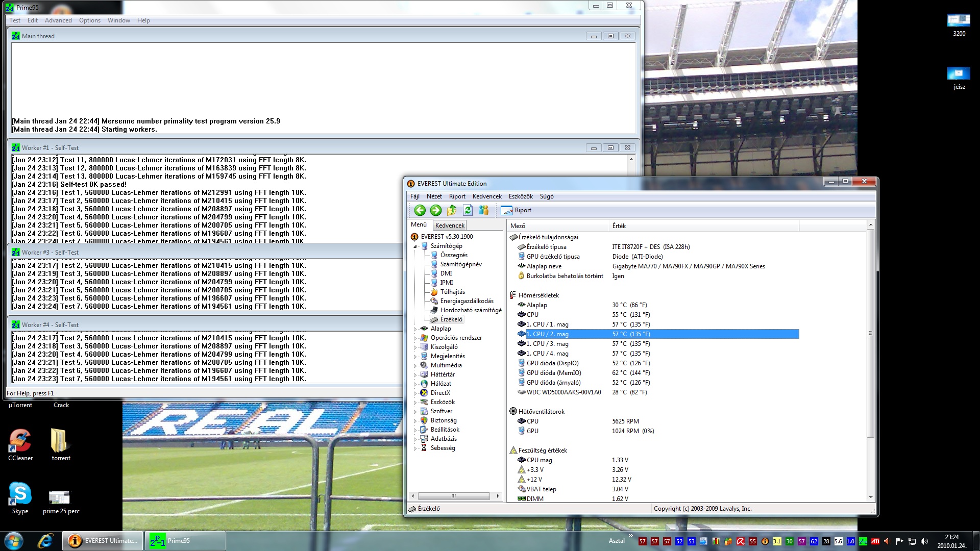980x551 pixels.
Task: Expand the Multimédia tree node
Action: (415, 366)
